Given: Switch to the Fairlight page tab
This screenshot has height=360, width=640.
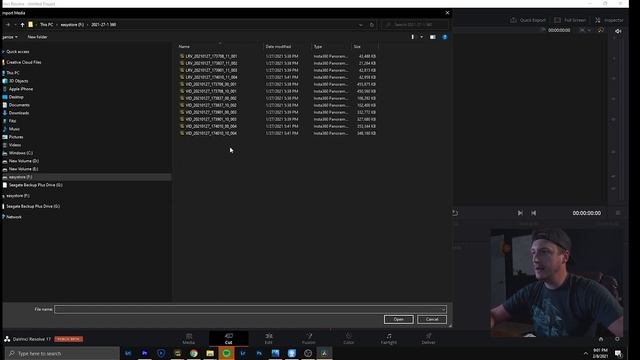Looking at the screenshot, I should point(389,338).
